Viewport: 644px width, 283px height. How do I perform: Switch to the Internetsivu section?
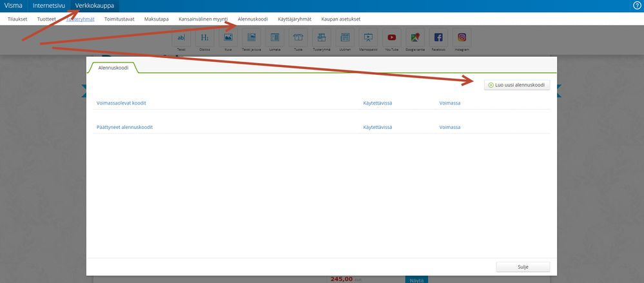tap(49, 6)
